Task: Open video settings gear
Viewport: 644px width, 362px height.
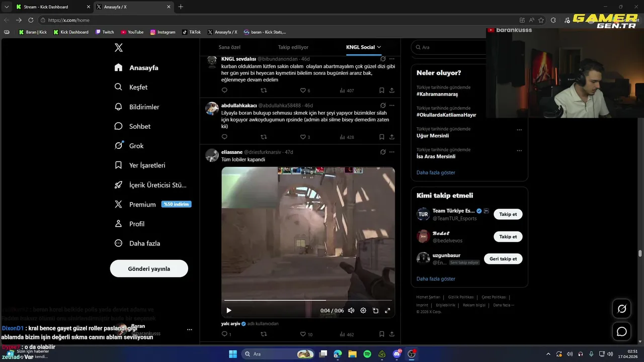Action: coord(363,311)
